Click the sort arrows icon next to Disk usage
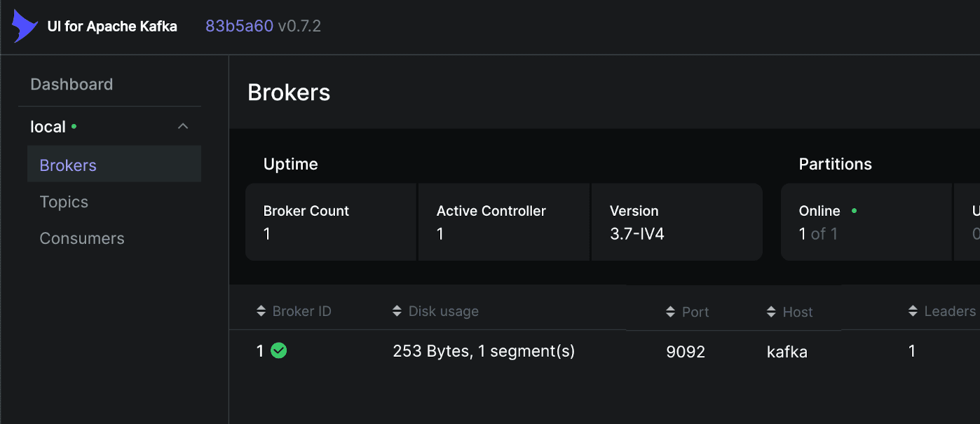This screenshot has height=424, width=980. (397, 310)
